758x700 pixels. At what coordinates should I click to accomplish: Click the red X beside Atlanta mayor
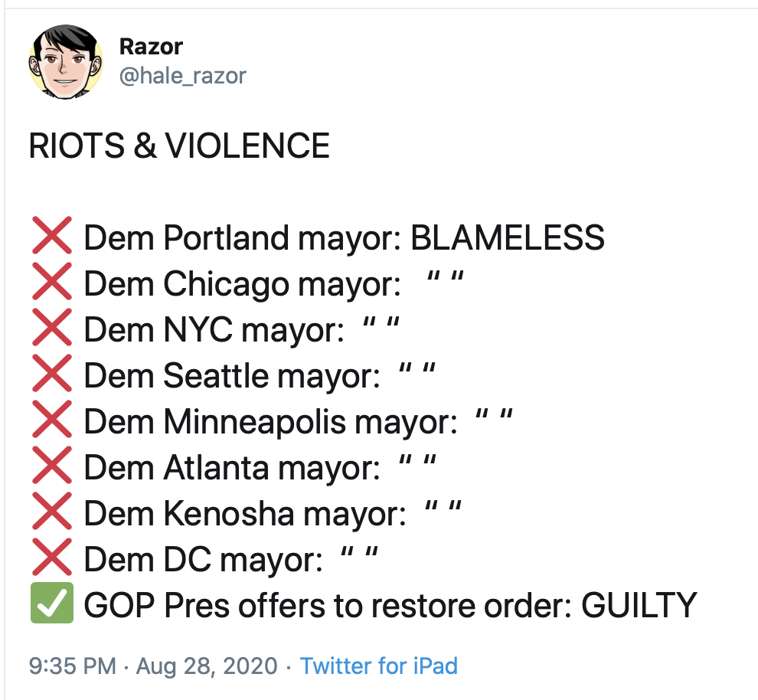coord(52,465)
